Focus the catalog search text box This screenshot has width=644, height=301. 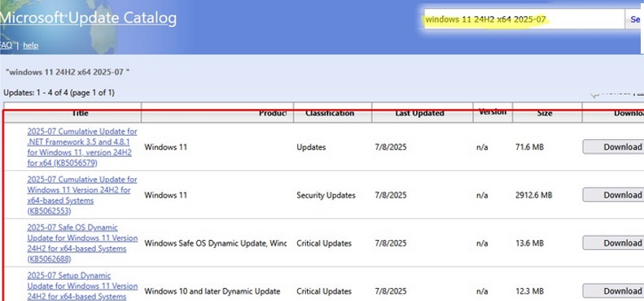click(x=524, y=20)
